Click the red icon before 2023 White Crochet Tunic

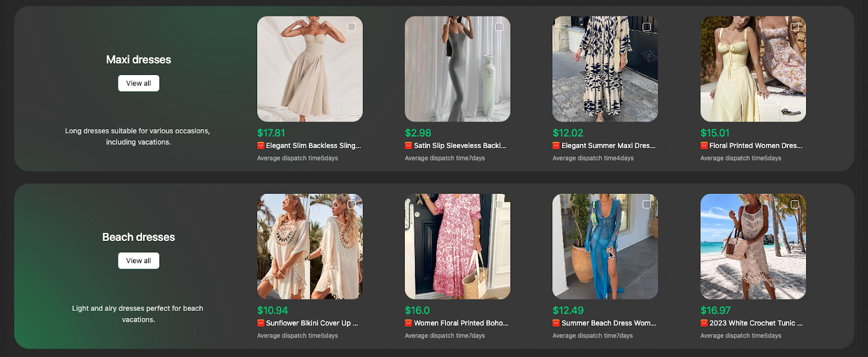pyautogui.click(x=704, y=323)
